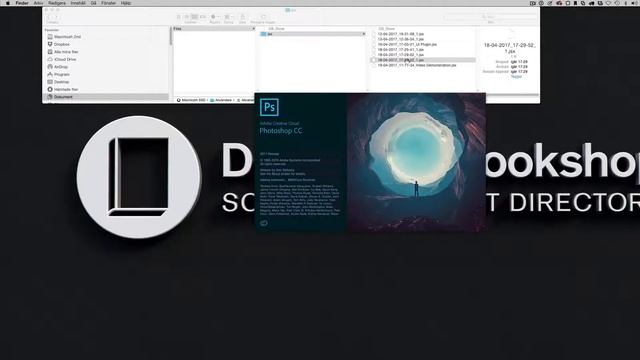640x360 pixels.
Task: Select Dokument in Finder sidebar
Action: point(105,97)
